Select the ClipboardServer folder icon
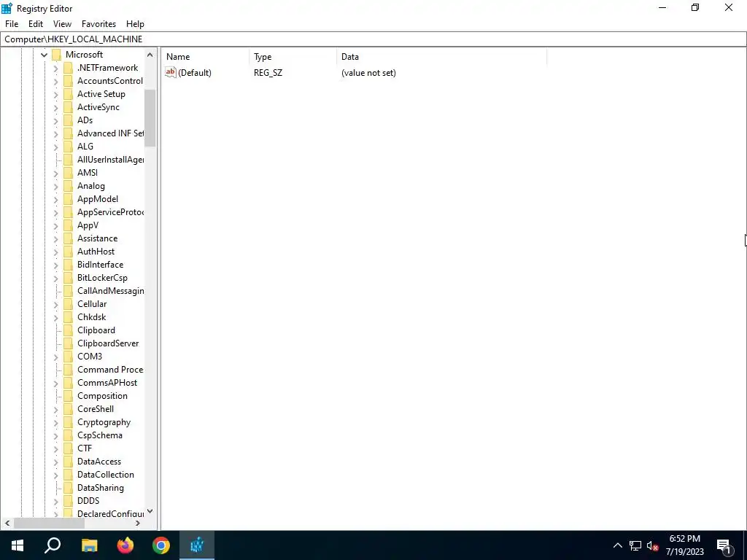Viewport: 747px width, 560px height. (68, 343)
